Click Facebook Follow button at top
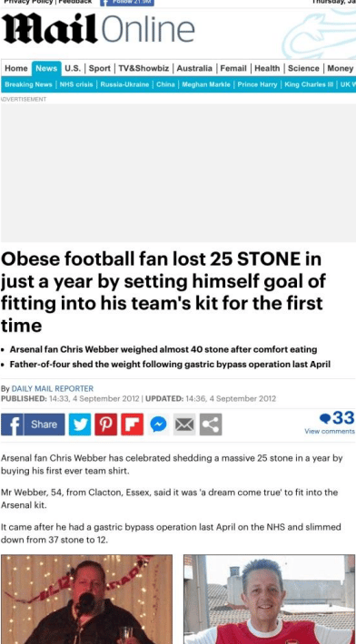 (127, 3)
